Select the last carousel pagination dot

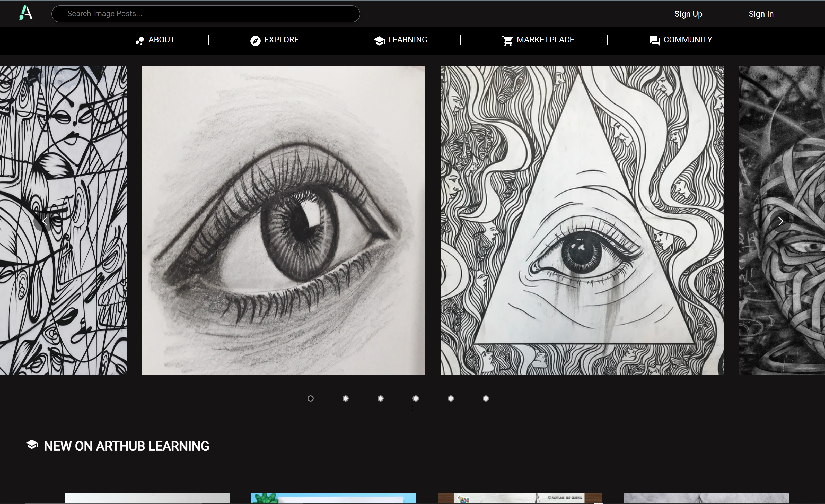486,398
